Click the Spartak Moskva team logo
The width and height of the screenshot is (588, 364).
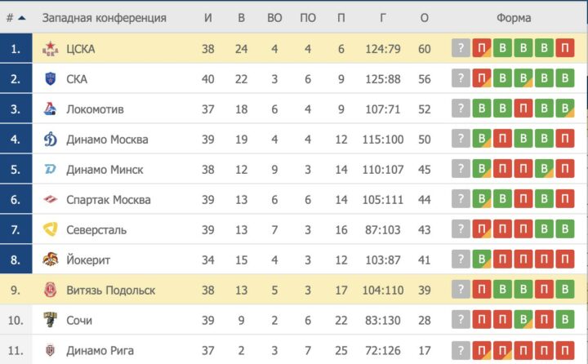(x=50, y=200)
